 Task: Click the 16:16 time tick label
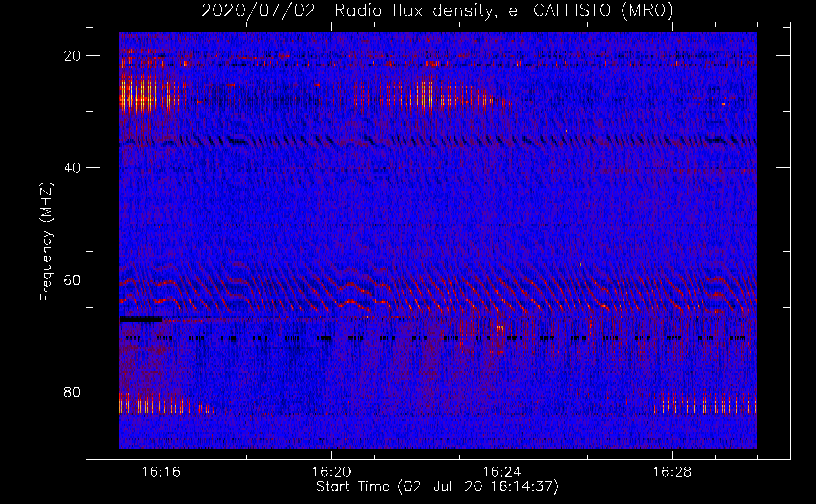[x=161, y=472]
